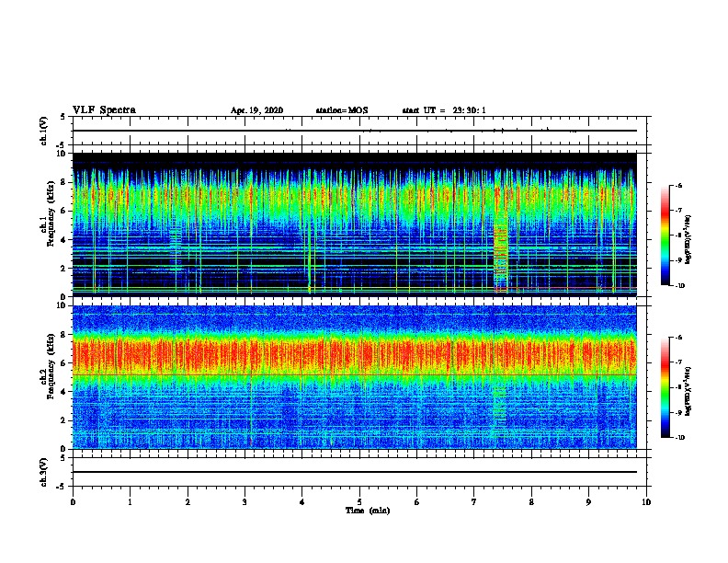This screenshot has width=728, height=563.
Task: Click the "-5" tick on ch.3(V) waveform axis
Action: [x=63, y=487]
